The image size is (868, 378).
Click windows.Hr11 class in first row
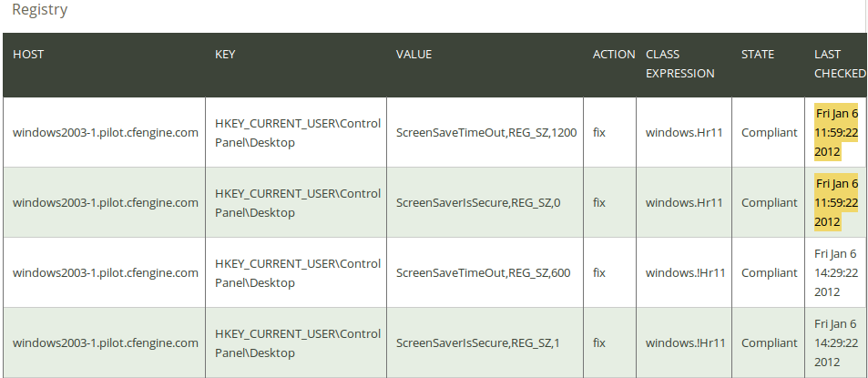(684, 133)
